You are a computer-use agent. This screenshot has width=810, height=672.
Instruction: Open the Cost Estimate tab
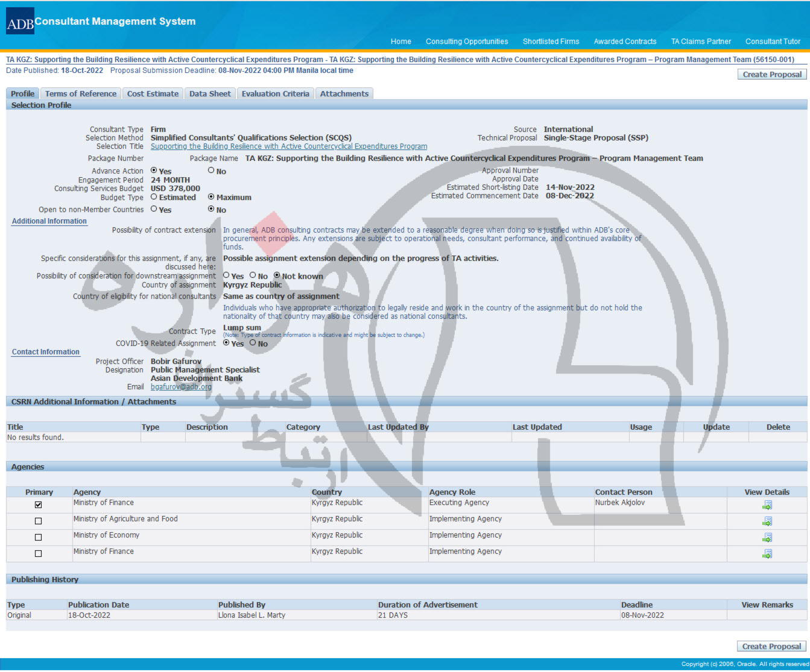(153, 93)
